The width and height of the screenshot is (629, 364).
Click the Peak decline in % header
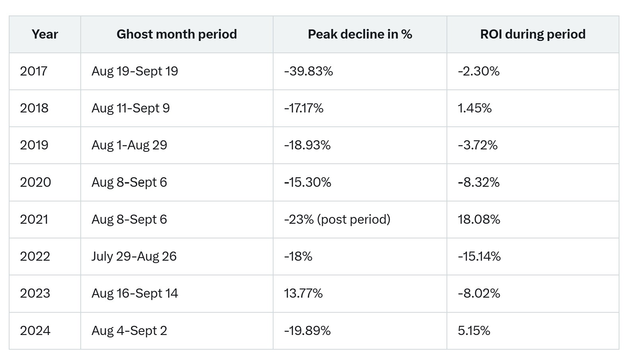tap(360, 35)
